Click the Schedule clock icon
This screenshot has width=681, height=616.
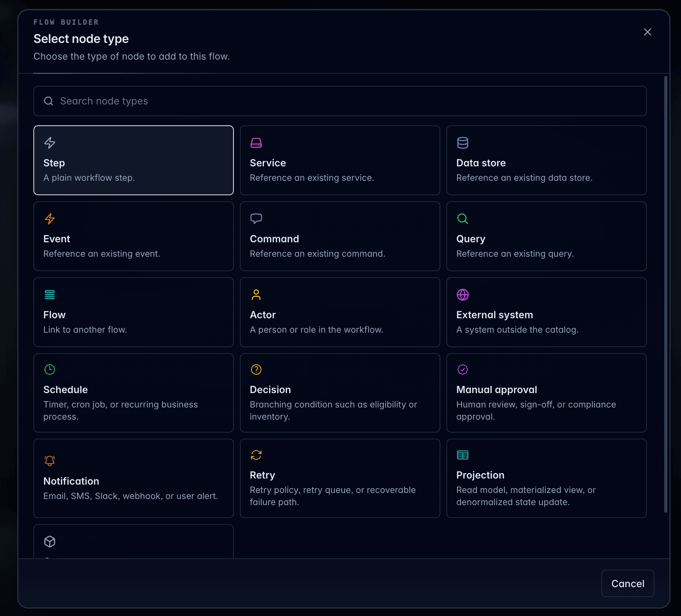point(50,370)
